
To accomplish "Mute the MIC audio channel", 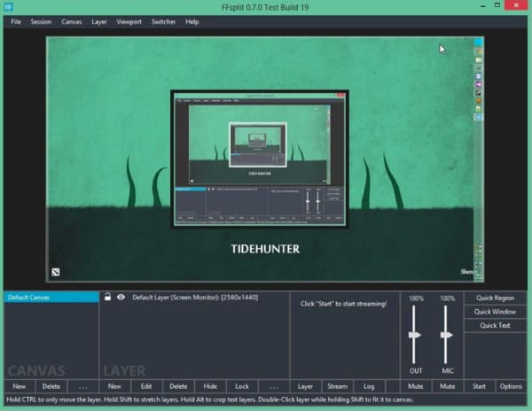I will click(448, 386).
